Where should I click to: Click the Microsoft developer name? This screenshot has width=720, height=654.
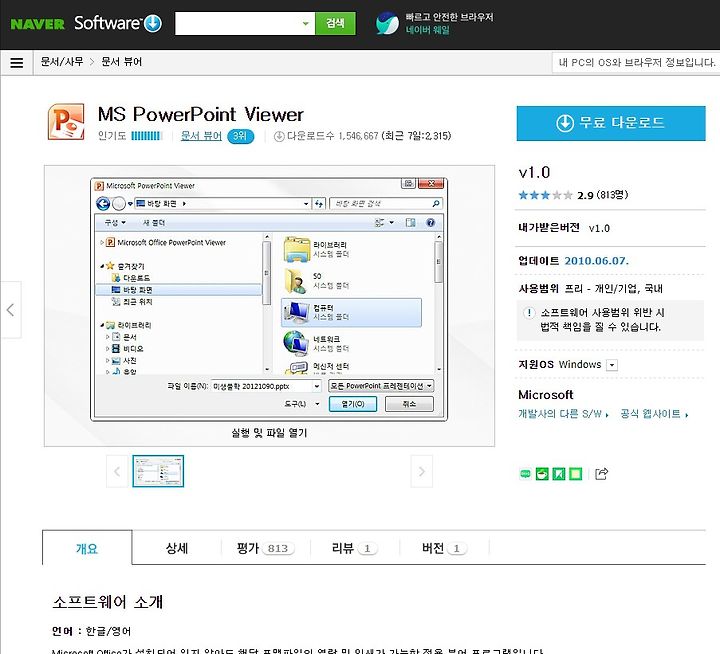[x=546, y=395]
